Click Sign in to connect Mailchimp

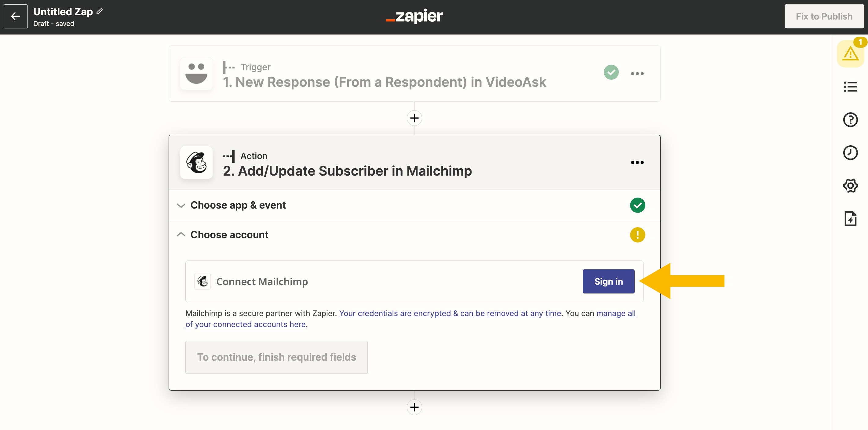pyautogui.click(x=608, y=281)
